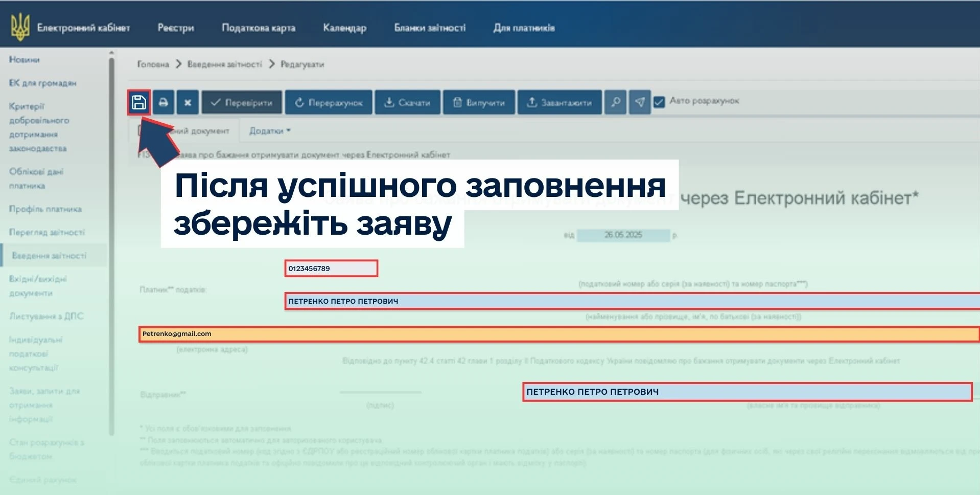The height and width of the screenshot is (495, 980).
Task: Open Бланки звітності in top navigation
Action: pyautogui.click(x=430, y=28)
